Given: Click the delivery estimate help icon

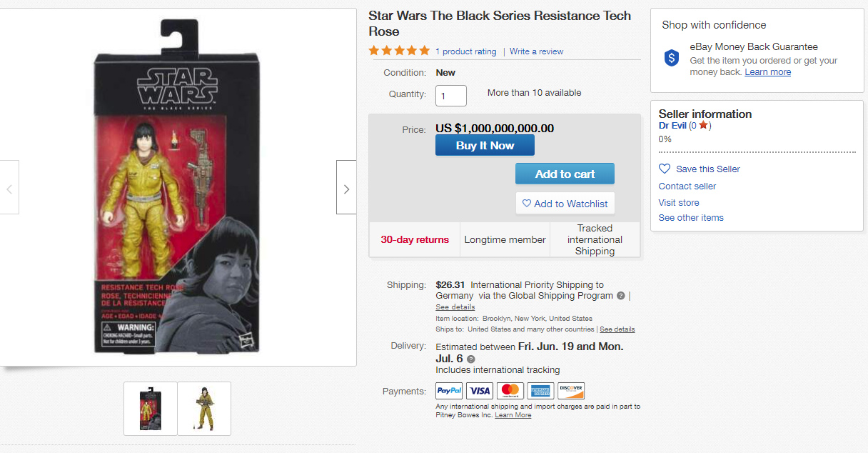Looking at the screenshot, I should click(471, 359).
